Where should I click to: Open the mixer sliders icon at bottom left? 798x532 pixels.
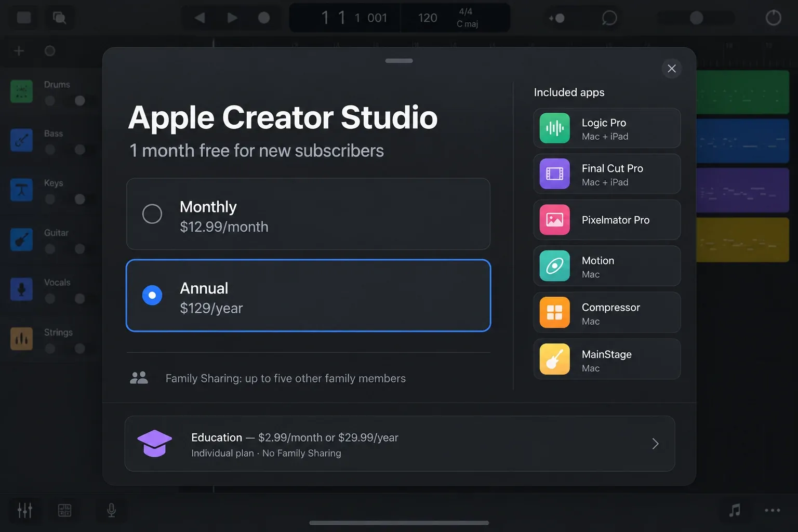pyautogui.click(x=24, y=510)
